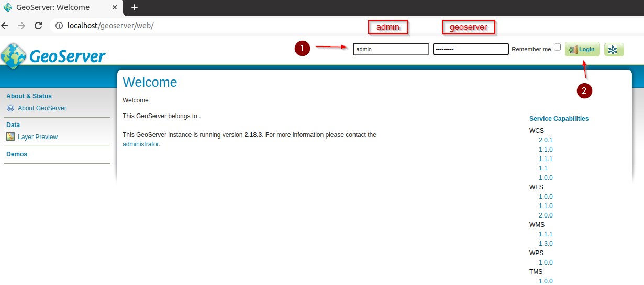Open WMS 1.3.0 capabilities link
Image resolution: width=644 pixels, height=285 pixels.
tap(546, 244)
